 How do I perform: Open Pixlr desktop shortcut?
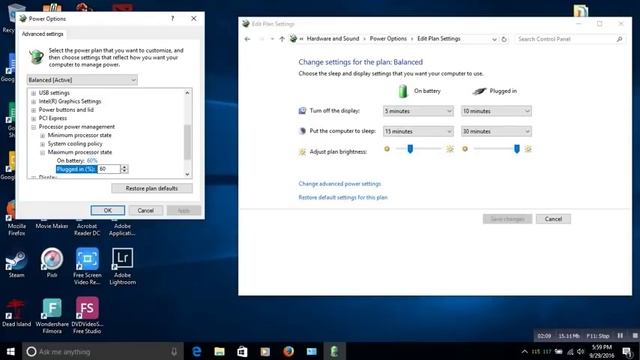pyautogui.click(x=52, y=263)
